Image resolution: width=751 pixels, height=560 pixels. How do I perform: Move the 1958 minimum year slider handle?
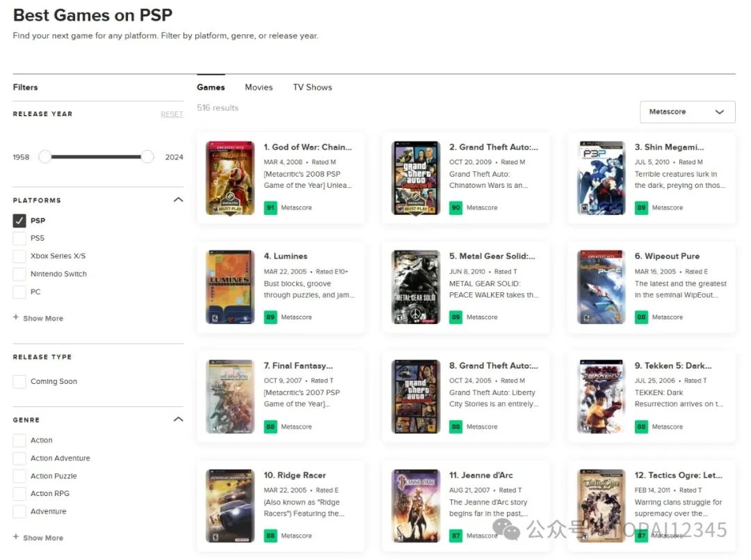[x=45, y=157]
